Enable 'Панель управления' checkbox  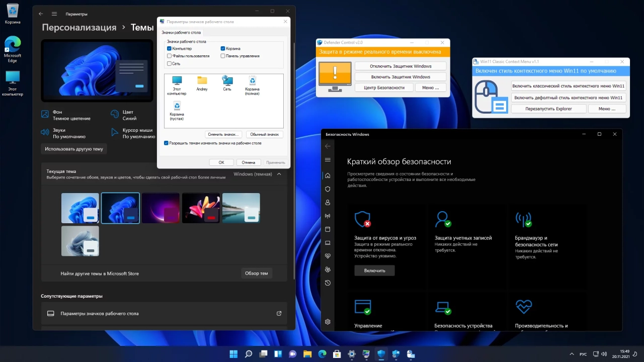point(222,56)
